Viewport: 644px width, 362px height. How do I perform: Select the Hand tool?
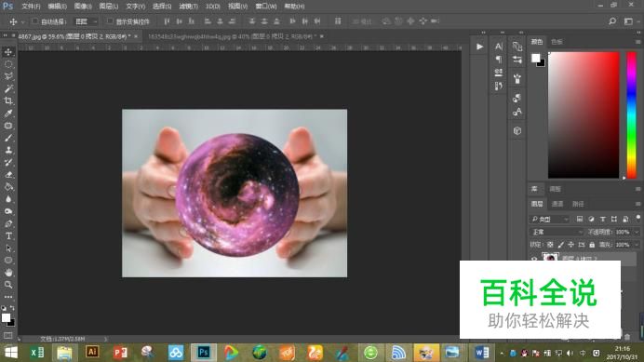tap(8, 273)
